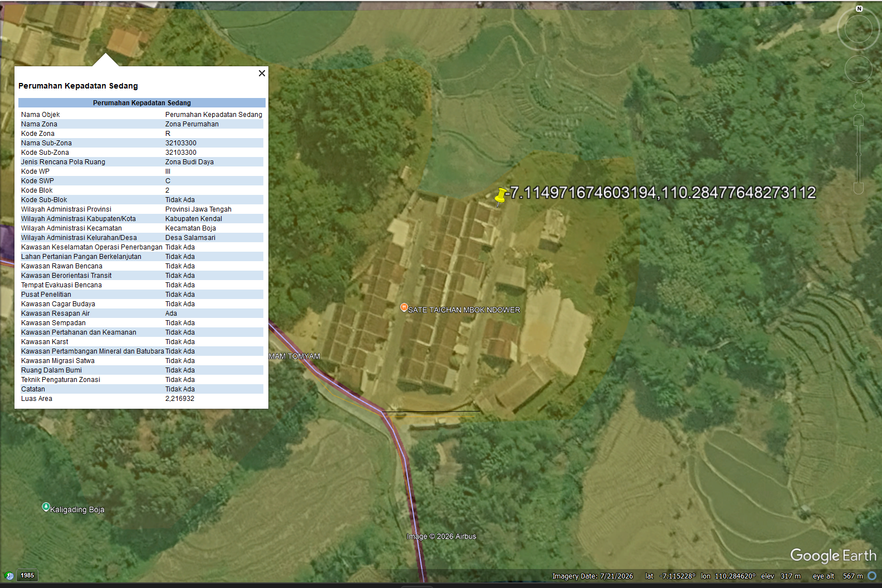Close the Perumahan Kepadatan Sedang info balloon
Image resolution: width=882 pixels, height=588 pixels.
pyautogui.click(x=262, y=73)
